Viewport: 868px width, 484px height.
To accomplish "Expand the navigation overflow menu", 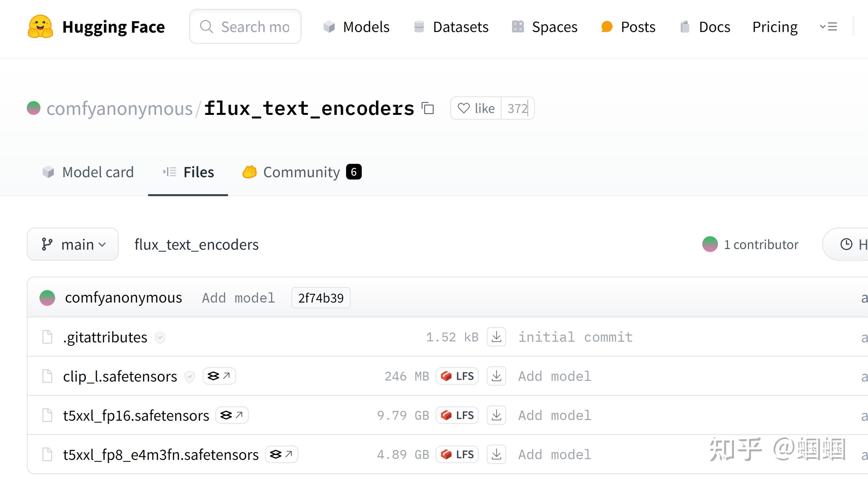I will coord(828,27).
